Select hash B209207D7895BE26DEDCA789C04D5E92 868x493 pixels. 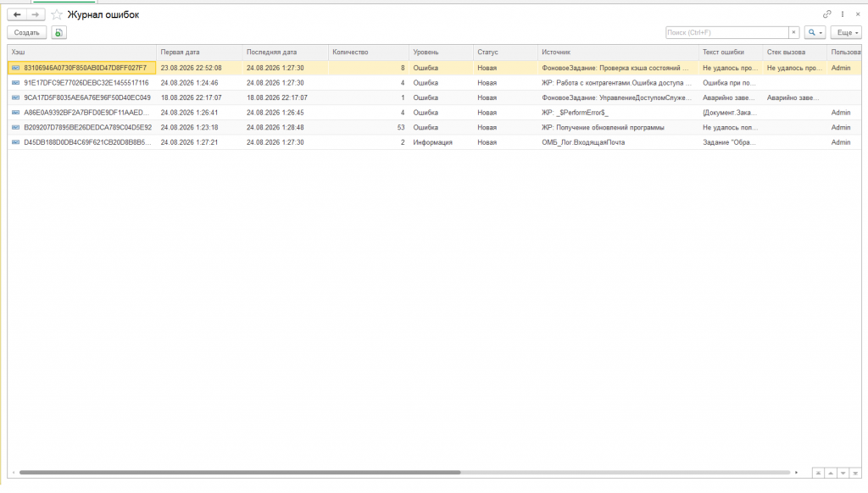point(87,128)
